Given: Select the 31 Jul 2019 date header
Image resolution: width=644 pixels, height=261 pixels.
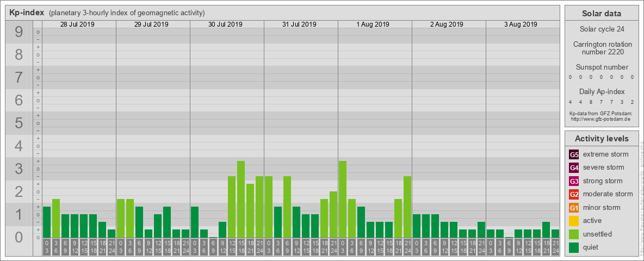Looking at the screenshot, I should click(x=299, y=24).
